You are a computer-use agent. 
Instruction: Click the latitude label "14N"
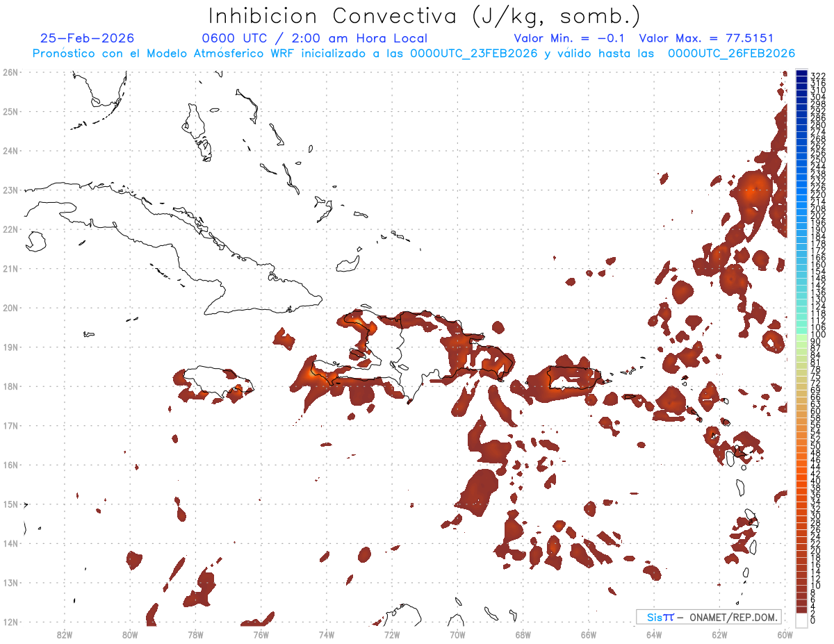[x=10, y=543]
